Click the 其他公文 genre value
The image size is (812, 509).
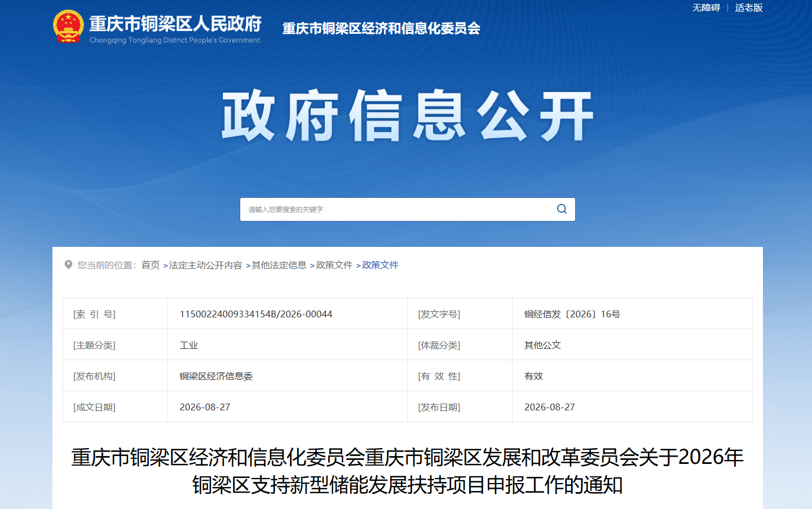(542, 345)
